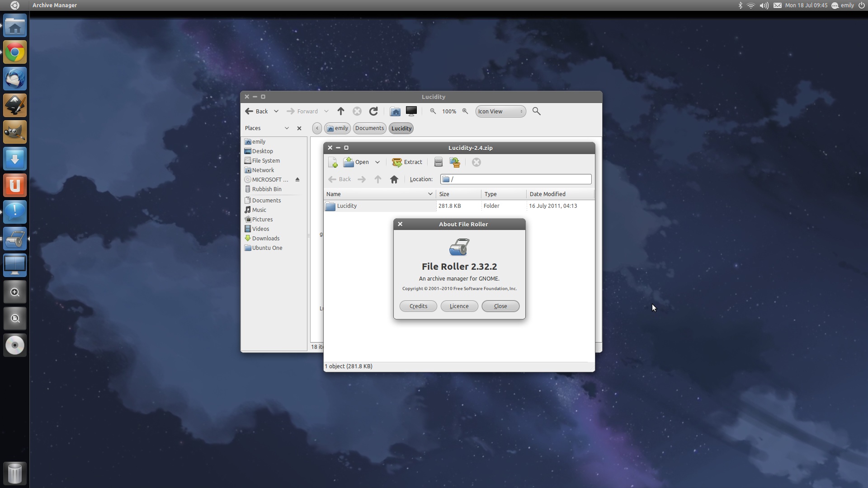The image size is (868, 488).
Task: Open the Back history dropdown arrow
Action: (276, 111)
